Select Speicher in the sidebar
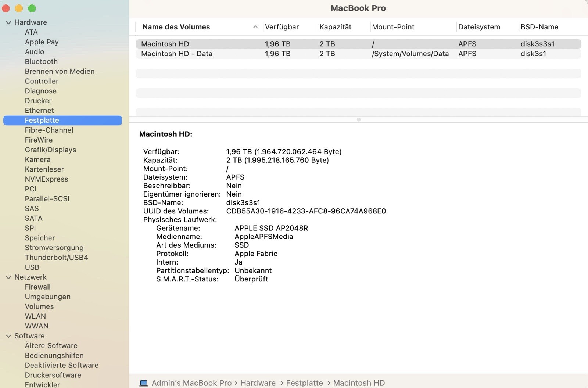588x388 pixels. 40,238
